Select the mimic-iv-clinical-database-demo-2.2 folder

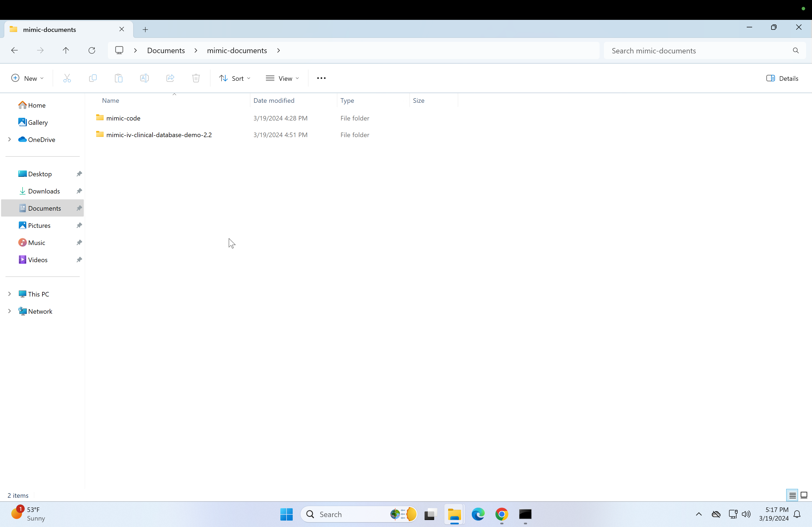pyautogui.click(x=159, y=135)
